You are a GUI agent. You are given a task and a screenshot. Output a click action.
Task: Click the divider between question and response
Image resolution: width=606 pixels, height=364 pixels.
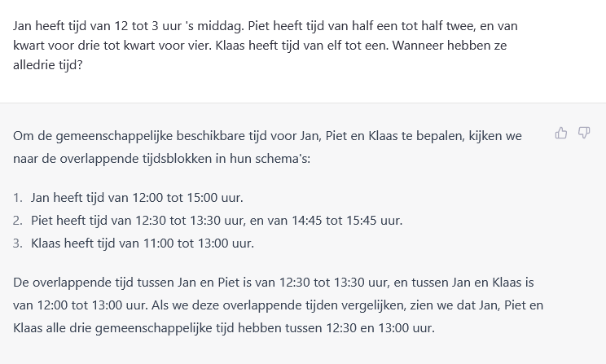(x=303, y=103)
